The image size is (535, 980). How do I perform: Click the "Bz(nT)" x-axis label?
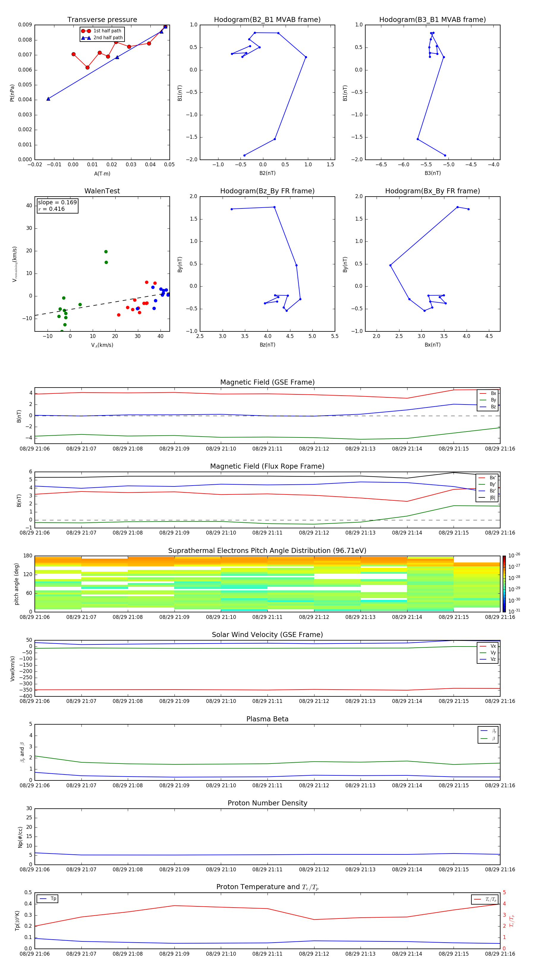267,345
